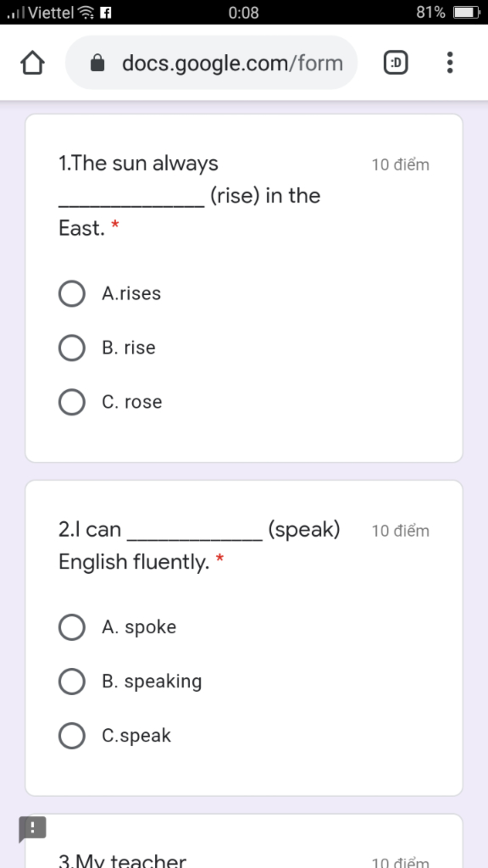Tap question 3 My teacher heading
Image resolution: width=488 pixels, height=868 pixels.
point(122,860)
